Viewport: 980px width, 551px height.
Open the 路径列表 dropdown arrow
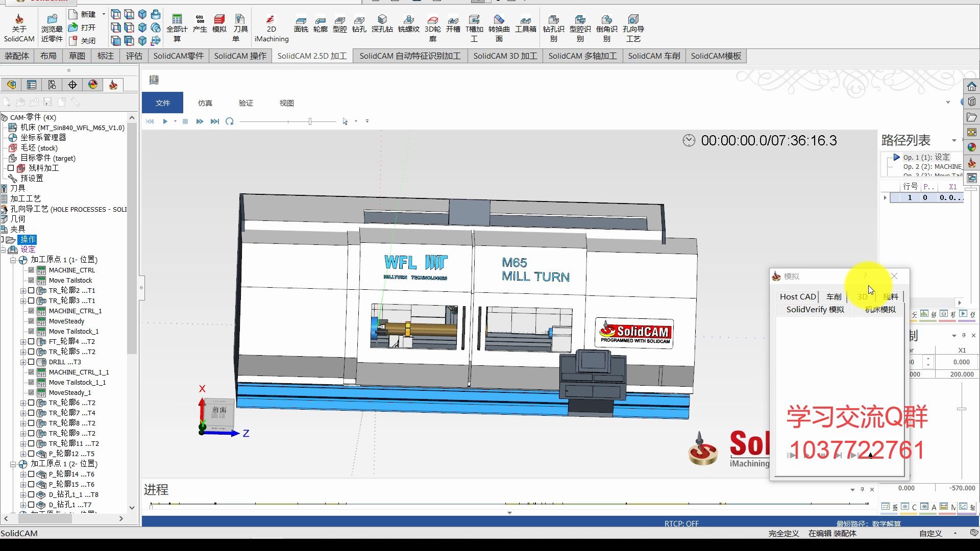954,140
